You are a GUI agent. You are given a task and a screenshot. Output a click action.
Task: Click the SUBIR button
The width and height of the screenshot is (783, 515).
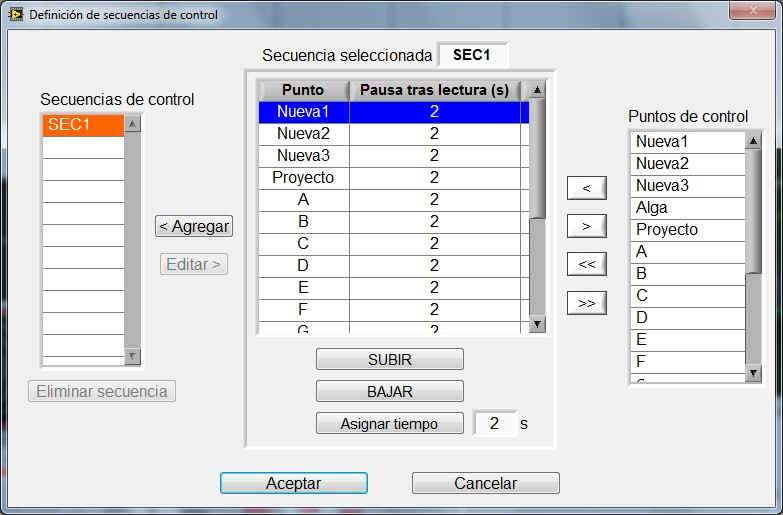[389, 360]
